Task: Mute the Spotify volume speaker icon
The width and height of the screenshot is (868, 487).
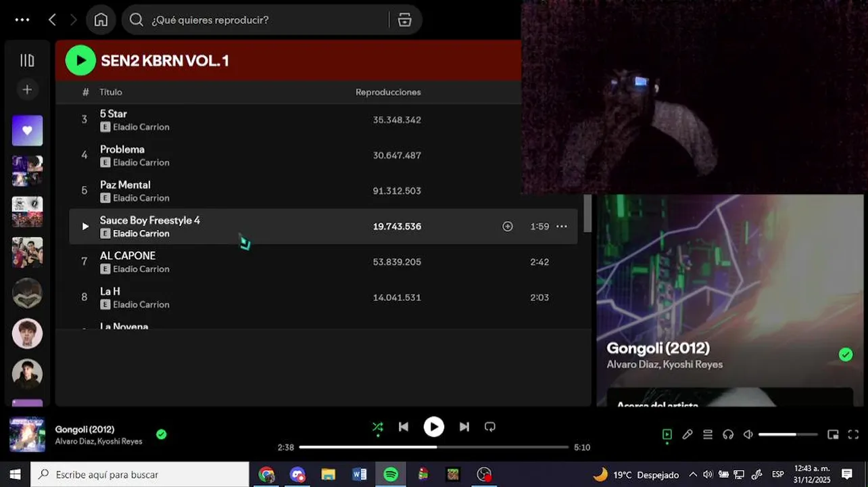Action: point(748,434)
